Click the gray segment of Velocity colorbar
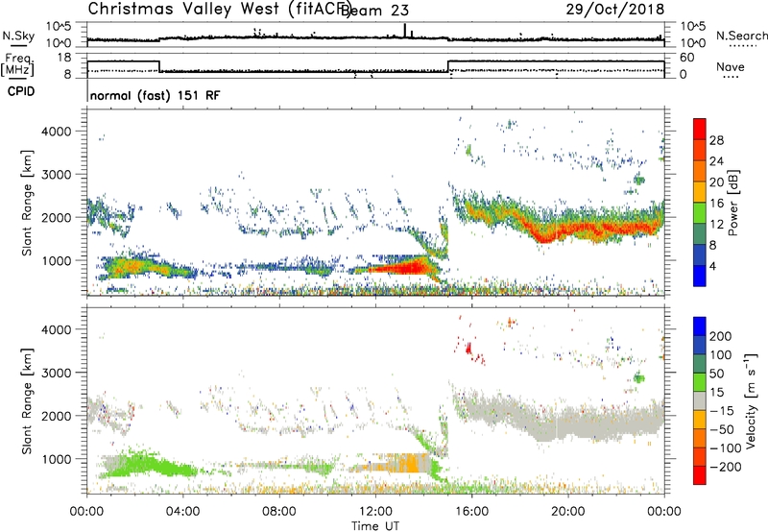 pyautogui.click(x=700, y=401)
